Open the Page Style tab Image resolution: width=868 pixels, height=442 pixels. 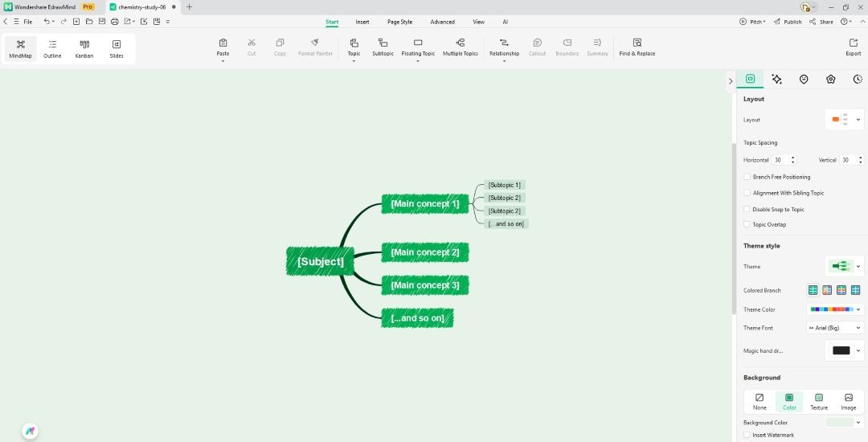(x=399, y=23)
